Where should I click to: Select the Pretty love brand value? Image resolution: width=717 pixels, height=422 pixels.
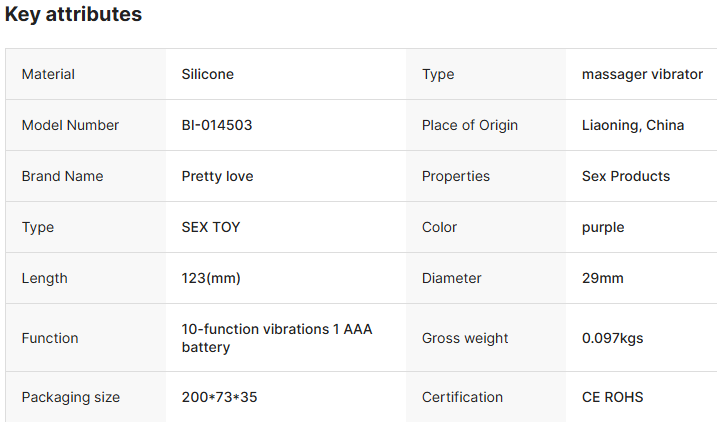tap(217, 176)
